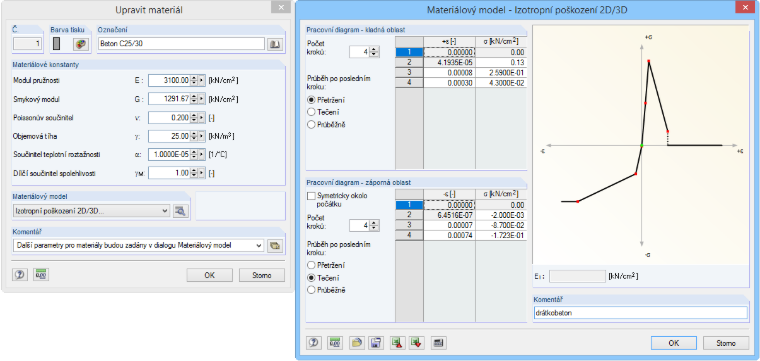Click arrow button beside teplotní roztažnosti field
The height and width of the screenshot is (361, 760).
(202, 155)
